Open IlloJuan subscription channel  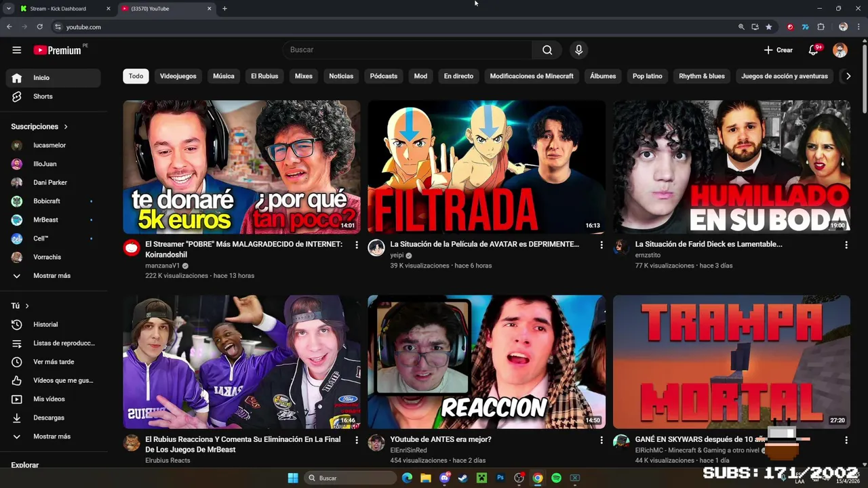54,164
